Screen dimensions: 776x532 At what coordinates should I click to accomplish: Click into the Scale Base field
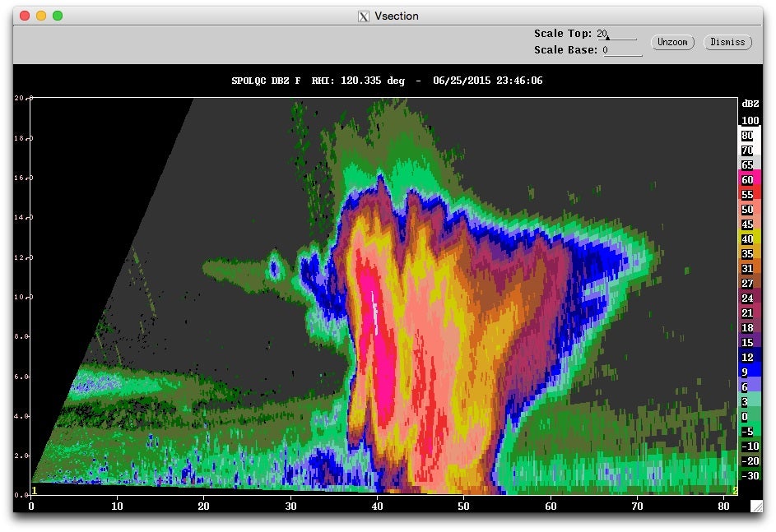(621, 50)
